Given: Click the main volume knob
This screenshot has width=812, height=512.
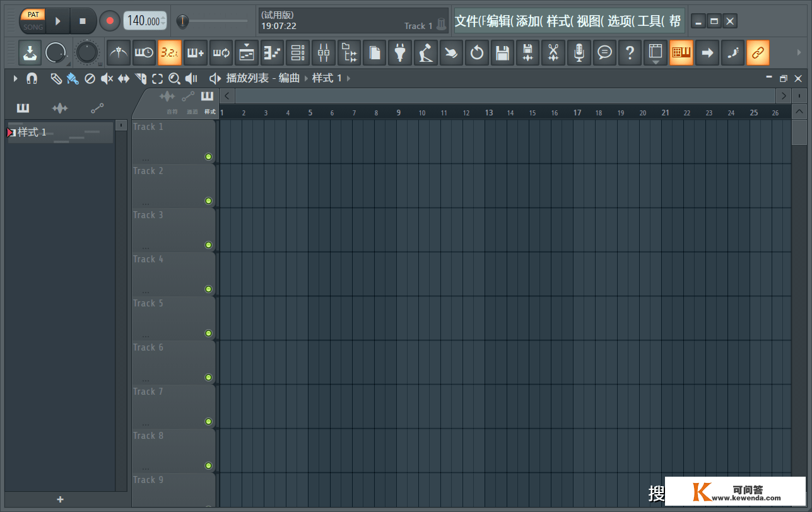Looking at the screenshot, I should [56, 53].
